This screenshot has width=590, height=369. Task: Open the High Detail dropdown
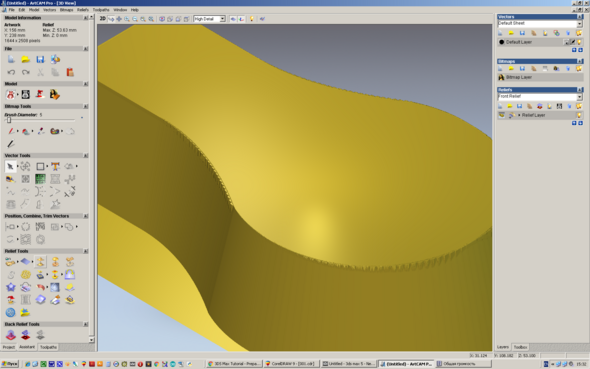[209, 19]
